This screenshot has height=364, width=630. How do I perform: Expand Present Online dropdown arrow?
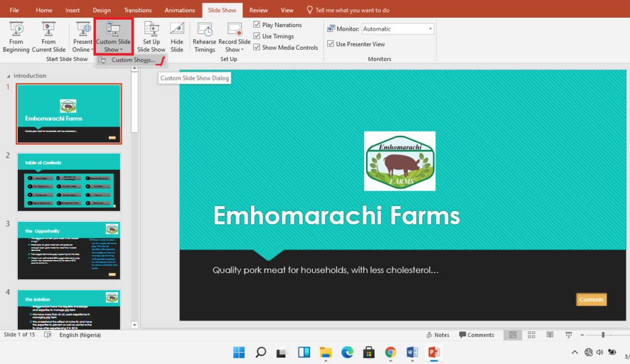[92, 50]
